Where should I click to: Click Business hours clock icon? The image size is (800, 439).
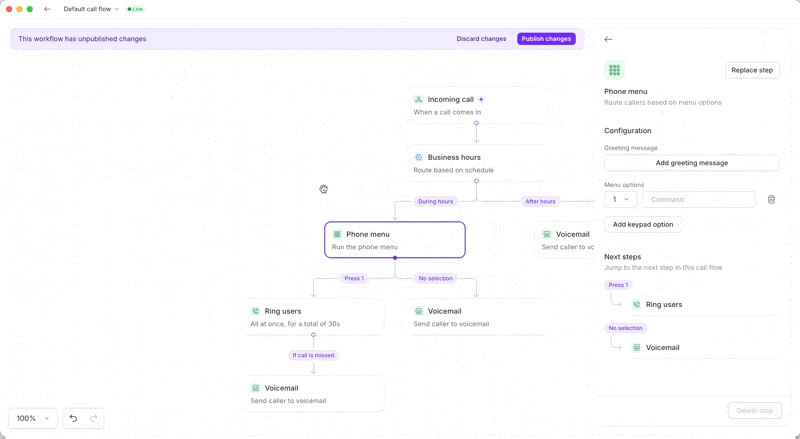pyautogui.click(x=418, y=157)
